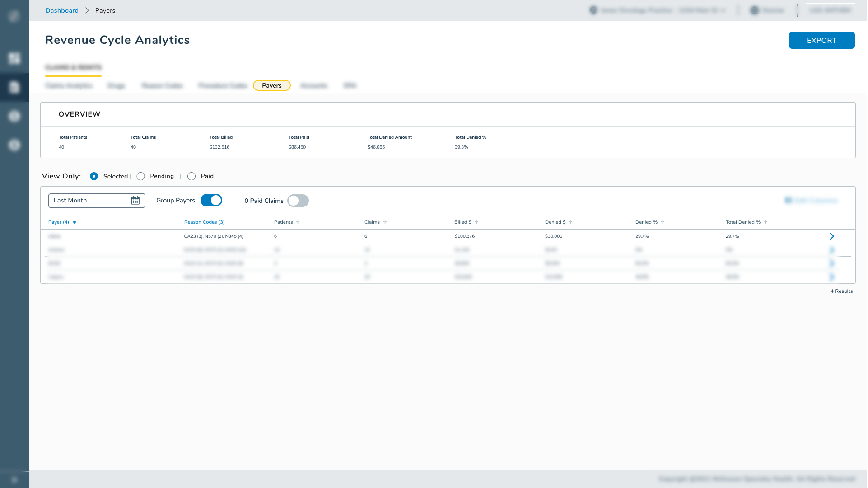Sort by the Payer (4) ascending arrow

pyautogui.click(x=75, y=222)
